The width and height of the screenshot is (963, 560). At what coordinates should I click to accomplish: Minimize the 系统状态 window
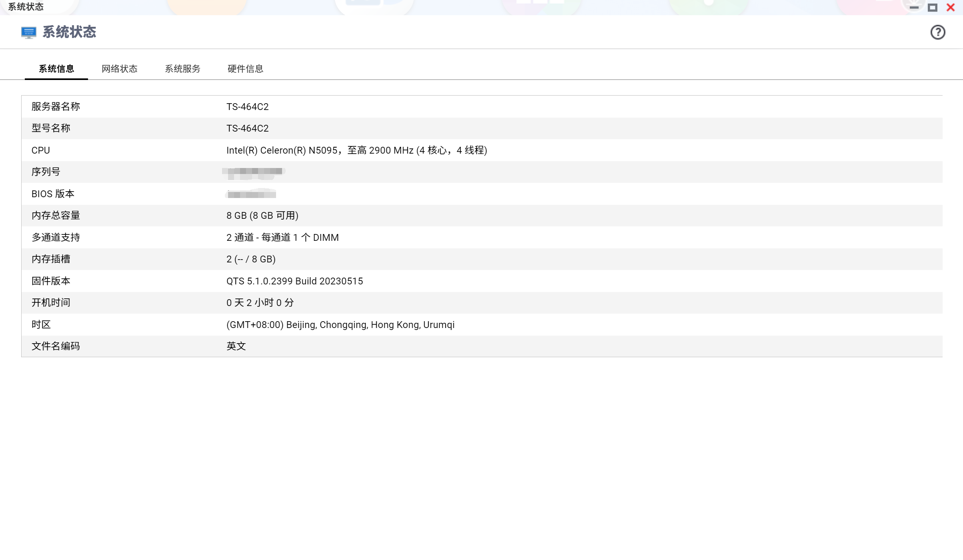(x=914, y=8)
